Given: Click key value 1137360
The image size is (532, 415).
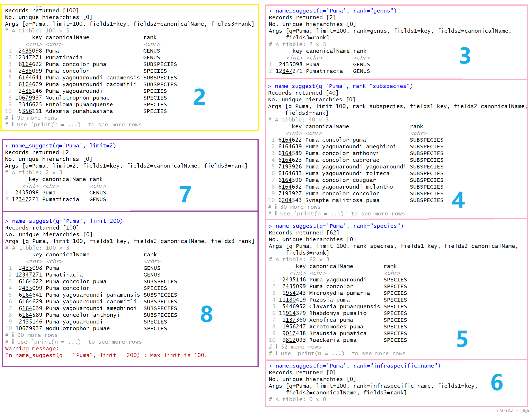Looking at the screenshot, I should (x=294, y=320).
